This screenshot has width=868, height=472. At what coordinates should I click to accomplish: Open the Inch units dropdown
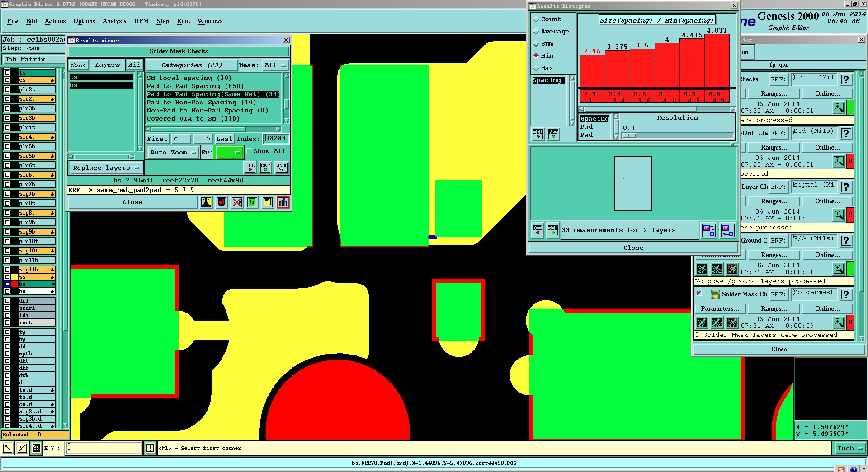(x=850, y=449)
